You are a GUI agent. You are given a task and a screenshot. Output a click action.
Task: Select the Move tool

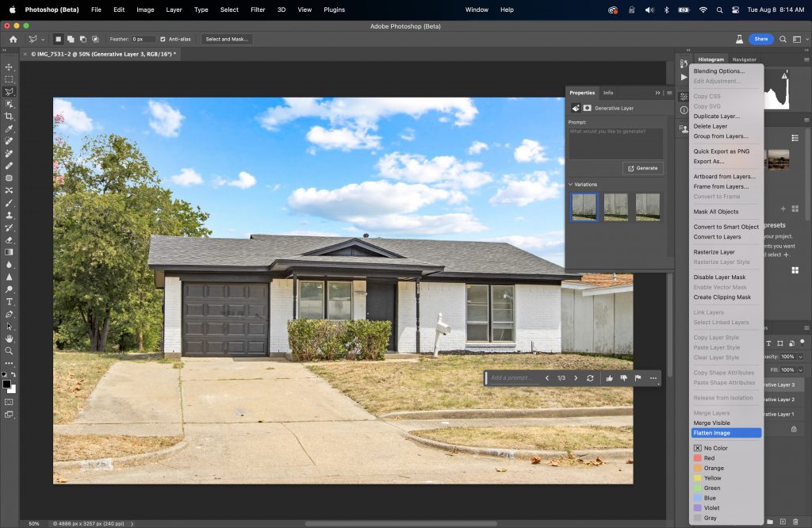tap(10, 67)
